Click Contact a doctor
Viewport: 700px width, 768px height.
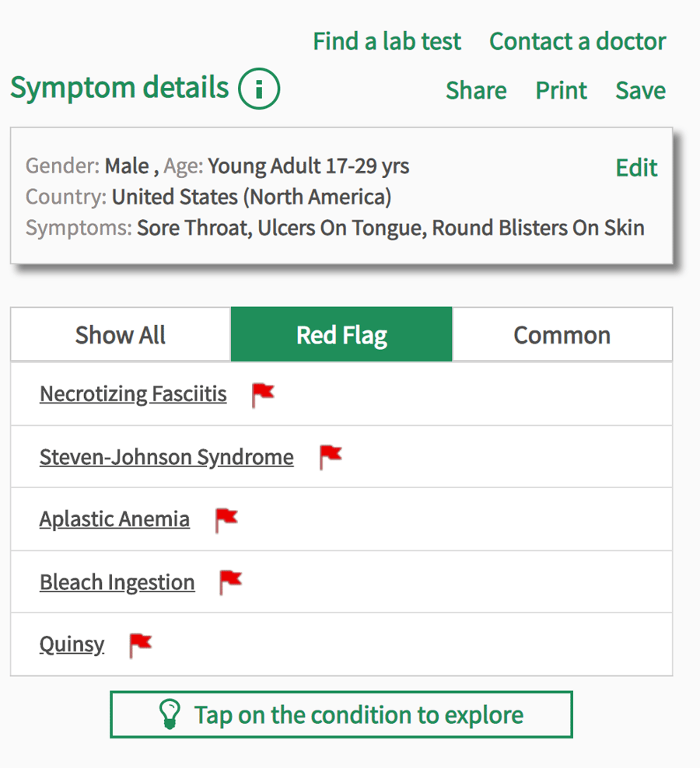(577, 40)
